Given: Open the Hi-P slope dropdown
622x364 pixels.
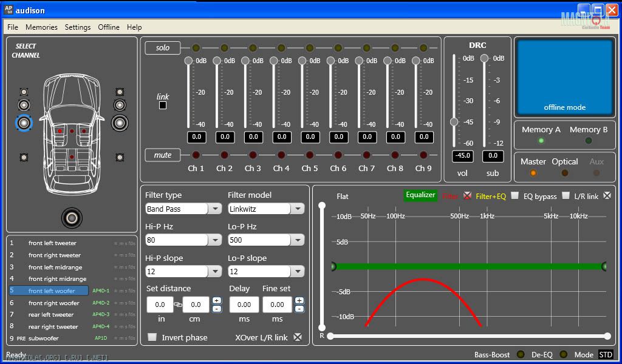Looking at the screenshot, I should click(x=215, y=271).
